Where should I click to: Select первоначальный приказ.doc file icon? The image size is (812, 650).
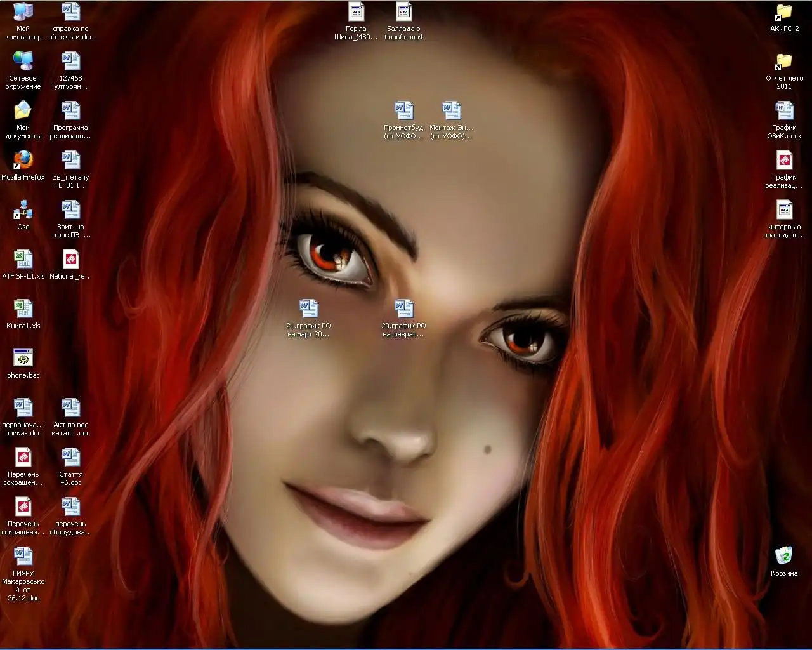(x=23, y=417)
